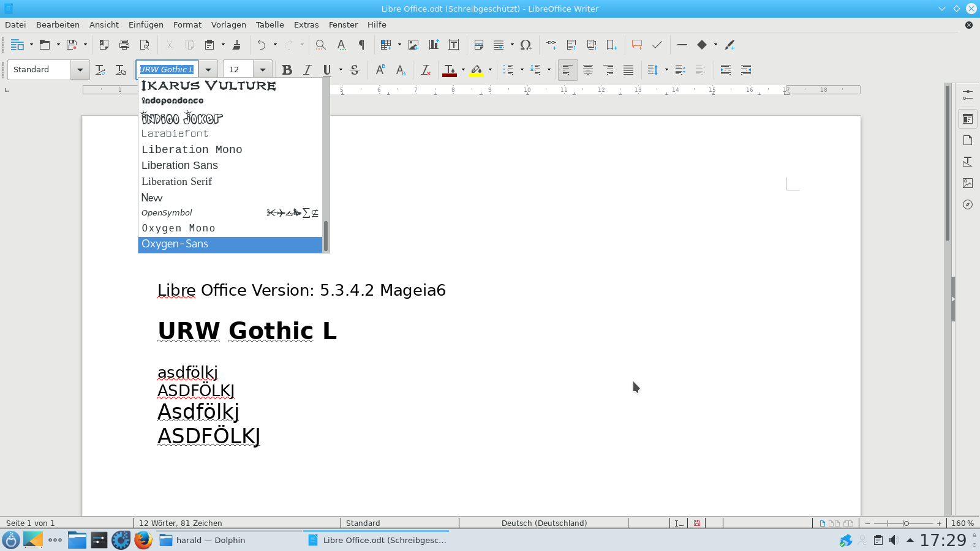The width and height of the screenshot is (980, 551).
Task: Open the paragraph style dropdown arrow
Action: click(80, 70)
